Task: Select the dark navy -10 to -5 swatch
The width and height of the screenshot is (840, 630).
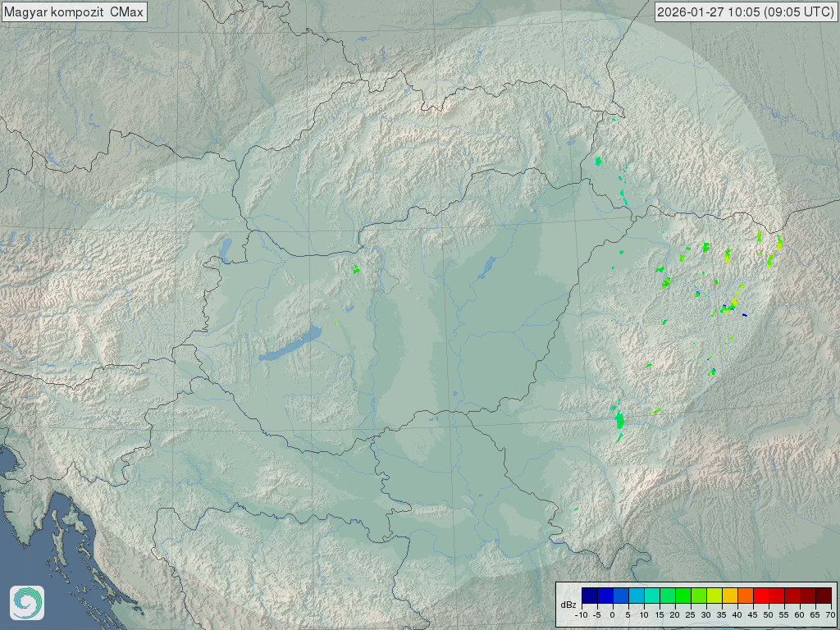Action: 589,596
